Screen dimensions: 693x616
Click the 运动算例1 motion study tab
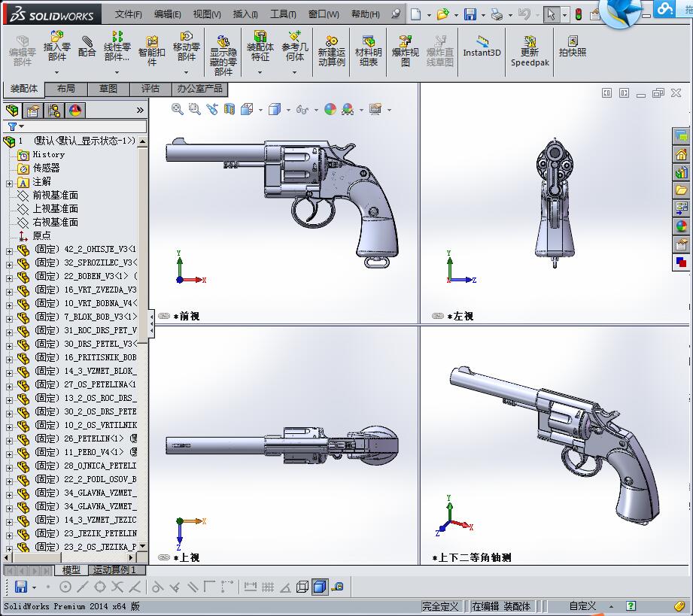tap(114, 570)
